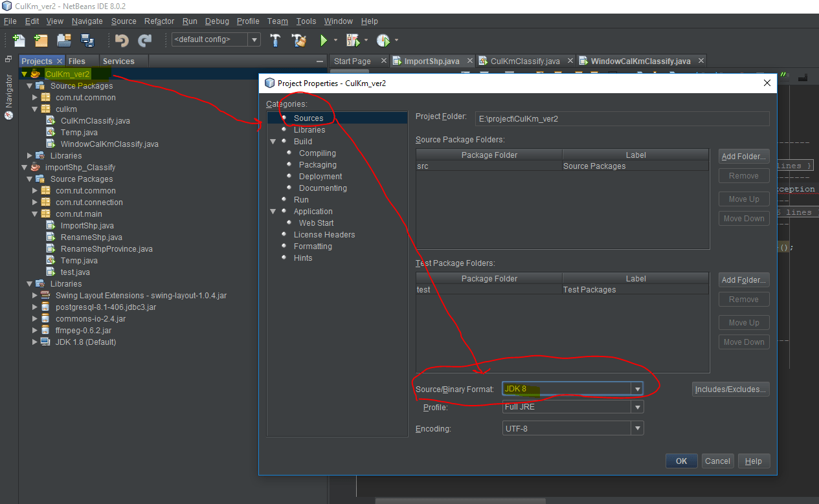Open the Tools menu
The image size is (819, 504).
click(306, 21)
